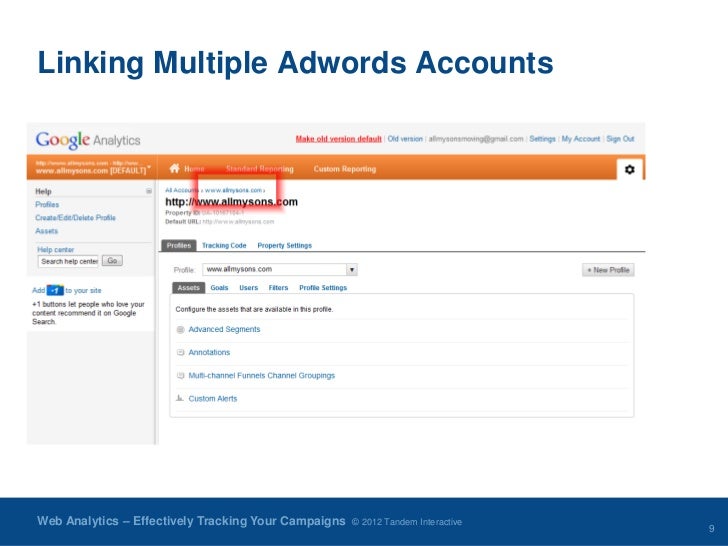Open the Profile Settings sub-tab
The height and width of the screenshot is (546, 728).
pos(323,288)
